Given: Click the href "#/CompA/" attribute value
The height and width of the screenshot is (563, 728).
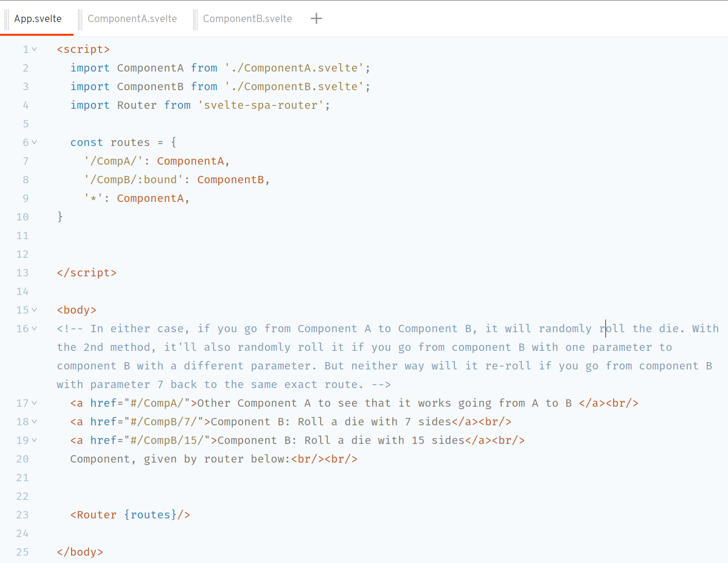Looking at the screenshot, I should coord(157,403).
